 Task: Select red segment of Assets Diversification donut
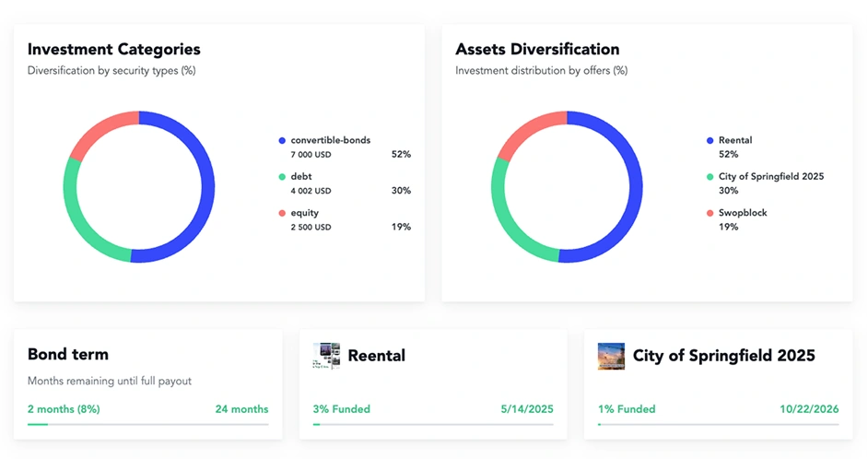tap(522, 131)
